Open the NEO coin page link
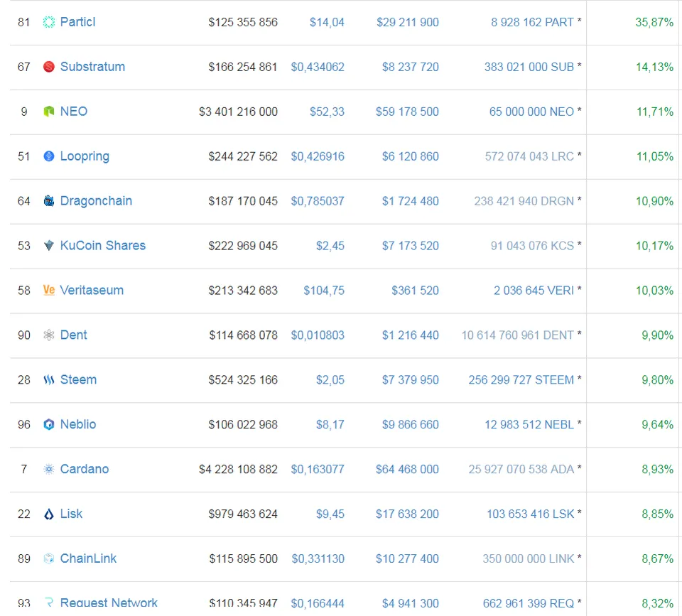682x616 pixels. pyautogui.click(x=73, y=112)
